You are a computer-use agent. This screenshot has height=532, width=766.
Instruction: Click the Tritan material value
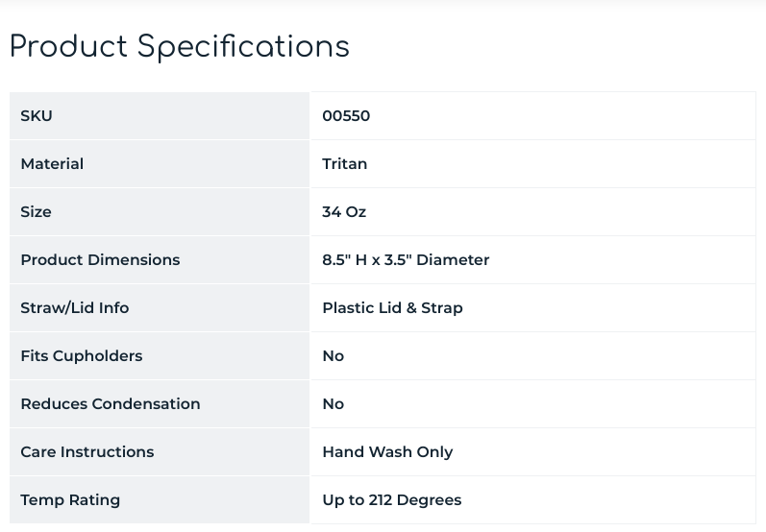click(x=345, y=164)
